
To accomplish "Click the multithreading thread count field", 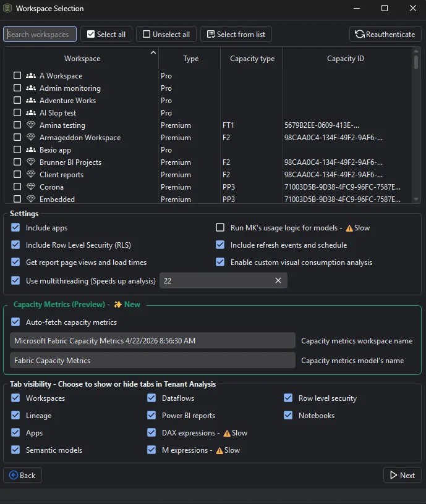I will pos(223,280).
